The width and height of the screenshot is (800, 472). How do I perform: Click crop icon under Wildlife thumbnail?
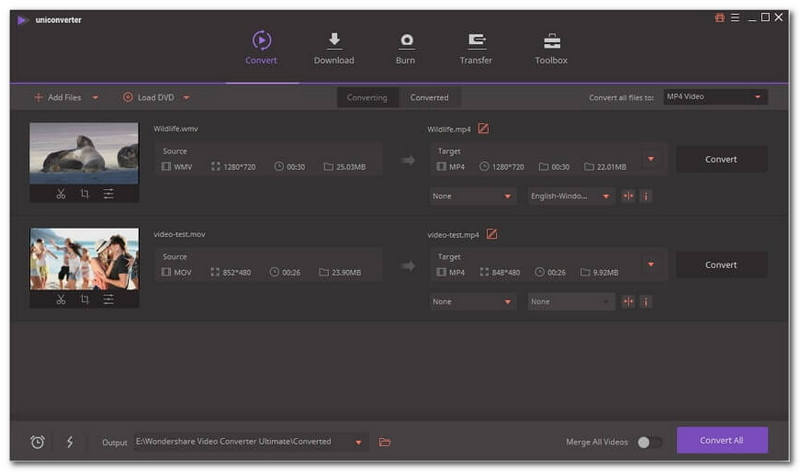(85, 193)
